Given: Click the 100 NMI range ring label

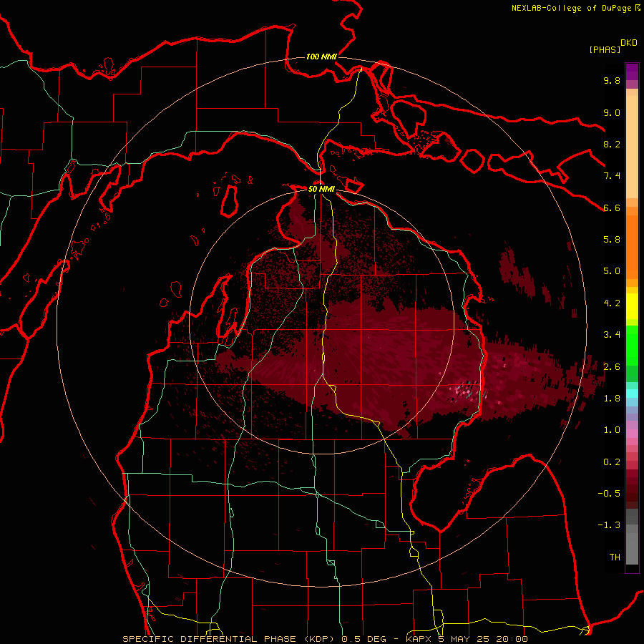Looking at the screenshot, I should pyautogui.click(x=321, y=57).
